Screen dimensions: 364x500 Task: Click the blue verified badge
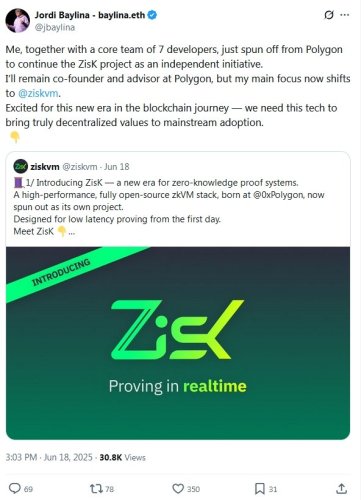[152, 15]
